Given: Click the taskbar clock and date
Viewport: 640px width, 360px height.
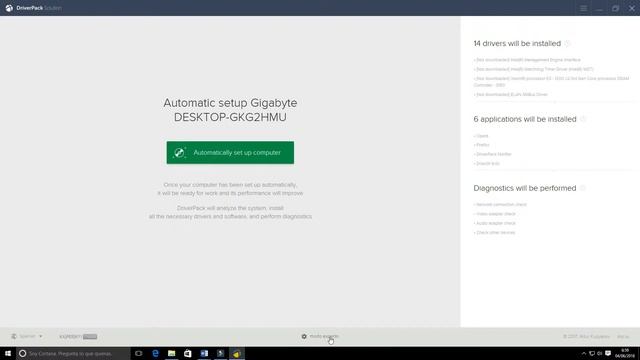Looking at the screenshot, I should click(625, 353).
